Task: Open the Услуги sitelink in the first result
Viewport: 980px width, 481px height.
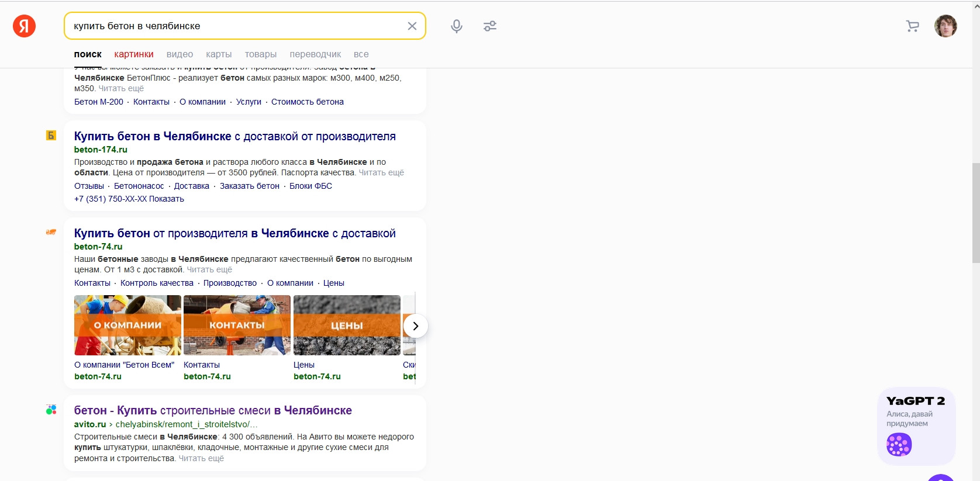Action: point(249,102)
